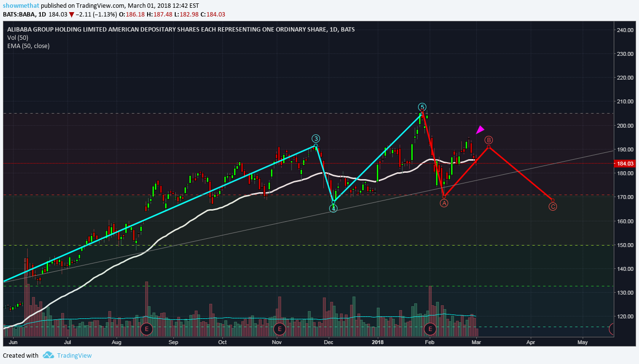Click the 2018 label on time axis
The height and width of the screenshot is (364, 639).
(x=378, y=342)
